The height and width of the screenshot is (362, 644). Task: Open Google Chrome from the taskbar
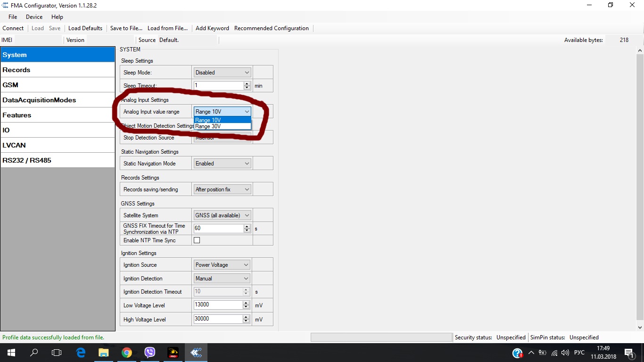pyautogui.click(x=126, y=353)
